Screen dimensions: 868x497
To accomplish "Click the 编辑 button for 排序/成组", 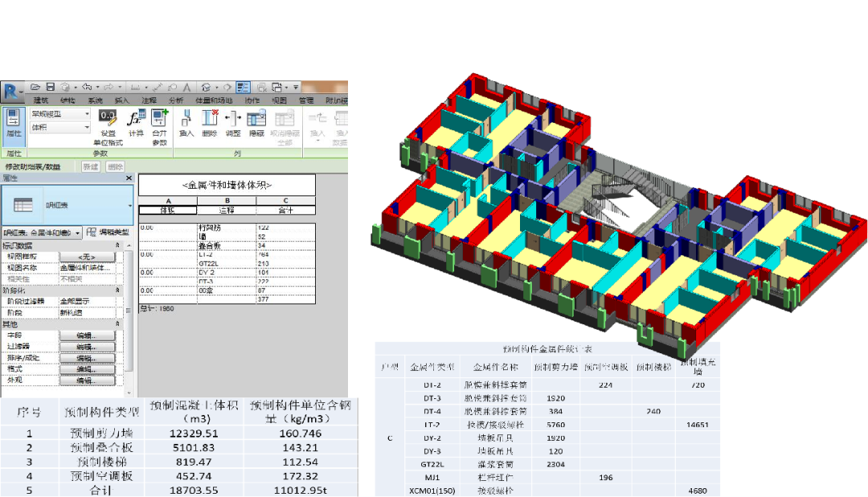I will point(88,358).
